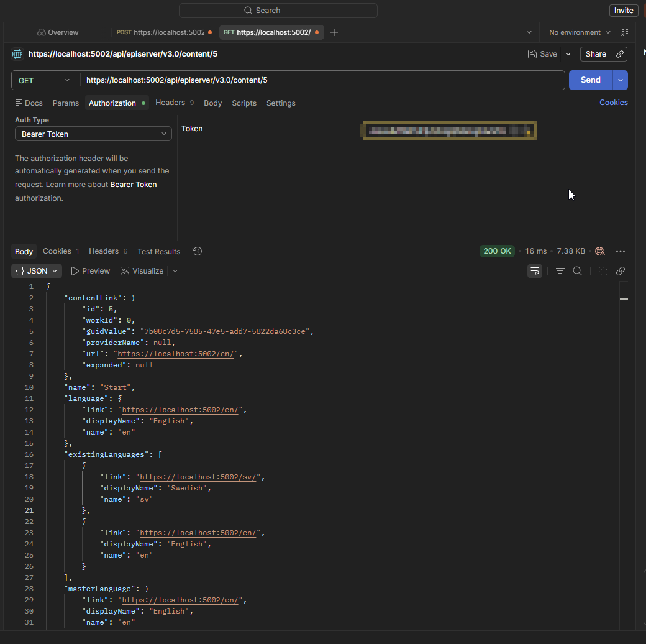This screenshot has height=644, width=646.
Task: Expand the Save options arrow
Action: pyautogui.click(x=568, y=54)
